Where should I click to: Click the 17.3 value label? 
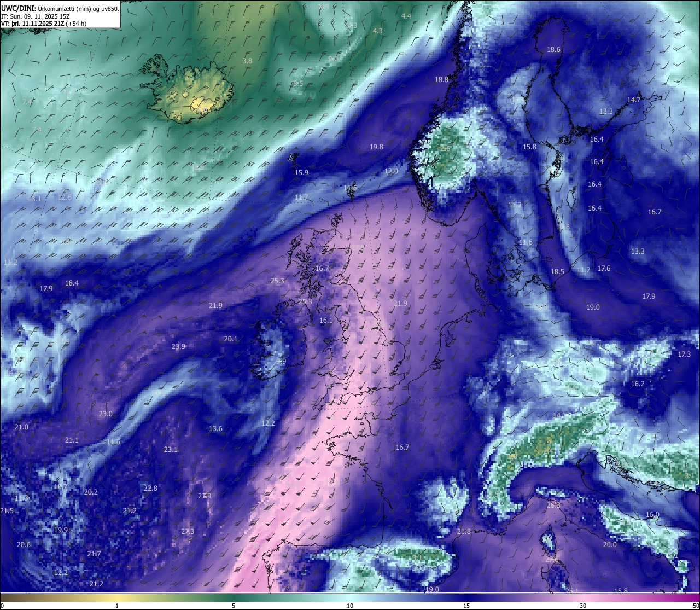[x=684, y=355]
